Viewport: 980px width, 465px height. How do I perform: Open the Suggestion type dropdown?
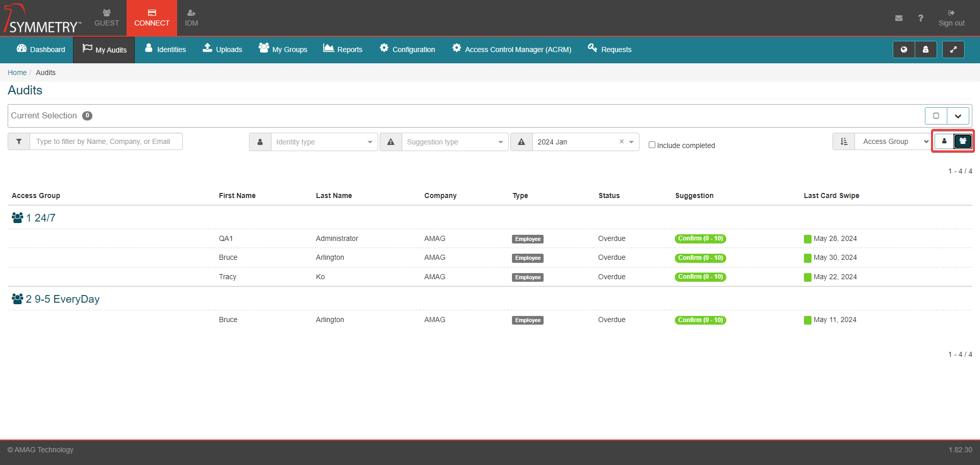(x=455, y=142)
